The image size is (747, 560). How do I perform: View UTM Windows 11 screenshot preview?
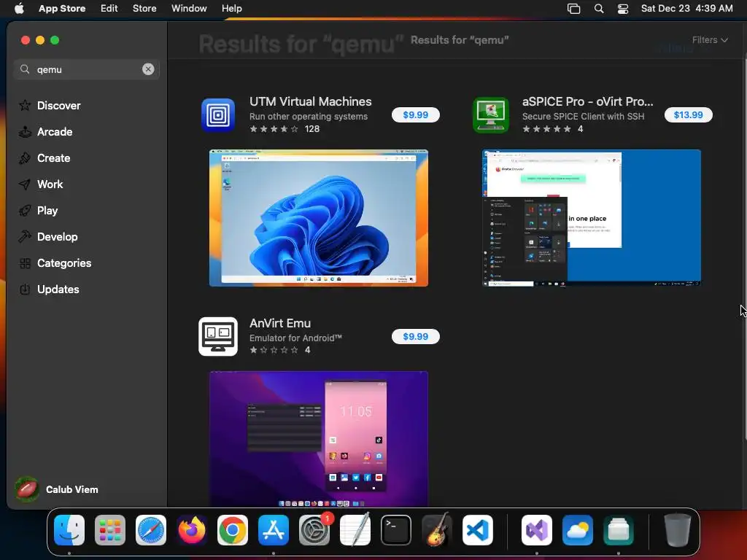(x=319, y=218)
